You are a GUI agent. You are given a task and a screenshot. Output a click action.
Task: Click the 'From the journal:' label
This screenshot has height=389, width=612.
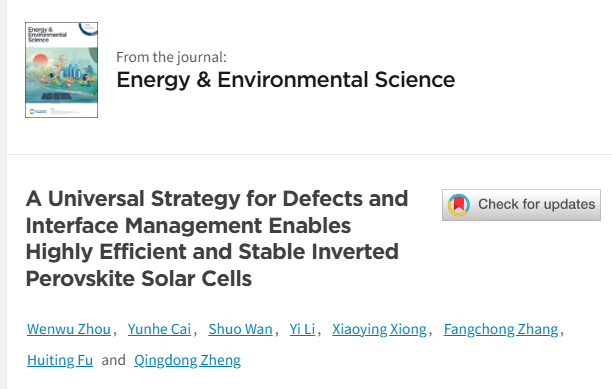pyautogui.click(x=171, y=57)
